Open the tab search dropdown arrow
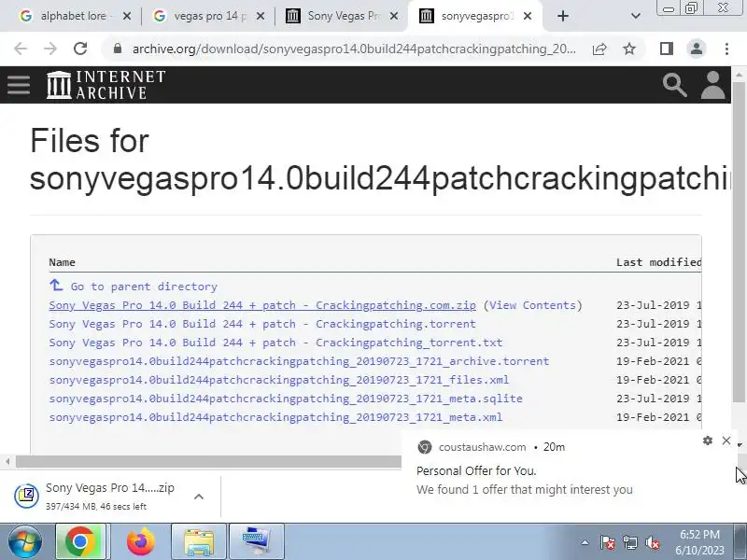 [636, 16]
